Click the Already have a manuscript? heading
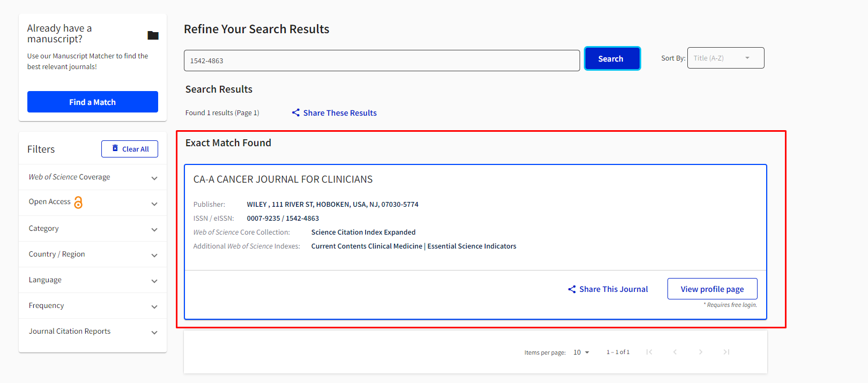This screenshot has height=383, width=868. (60, 33)
